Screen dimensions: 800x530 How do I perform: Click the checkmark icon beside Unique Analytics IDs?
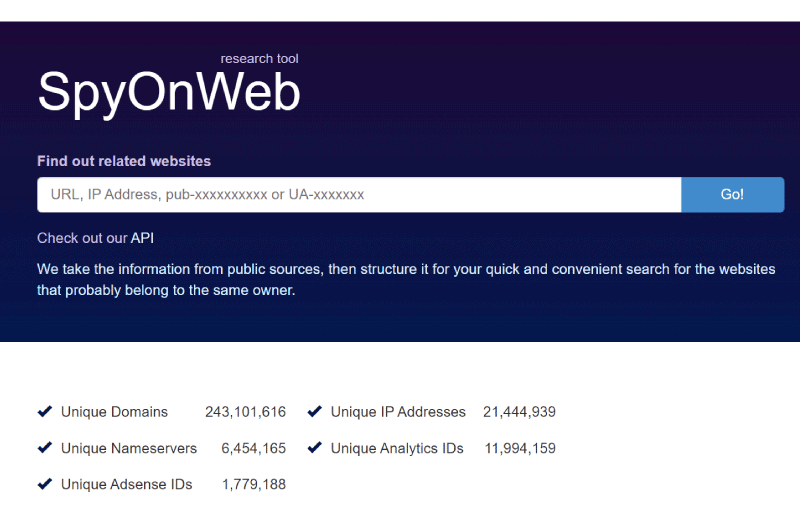click(315, 447)
